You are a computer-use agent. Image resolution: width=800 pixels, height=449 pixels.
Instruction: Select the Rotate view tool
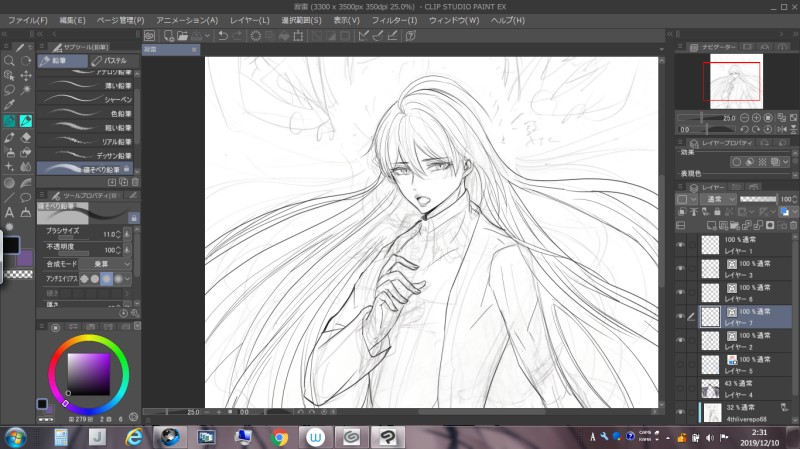click(26, 61)
